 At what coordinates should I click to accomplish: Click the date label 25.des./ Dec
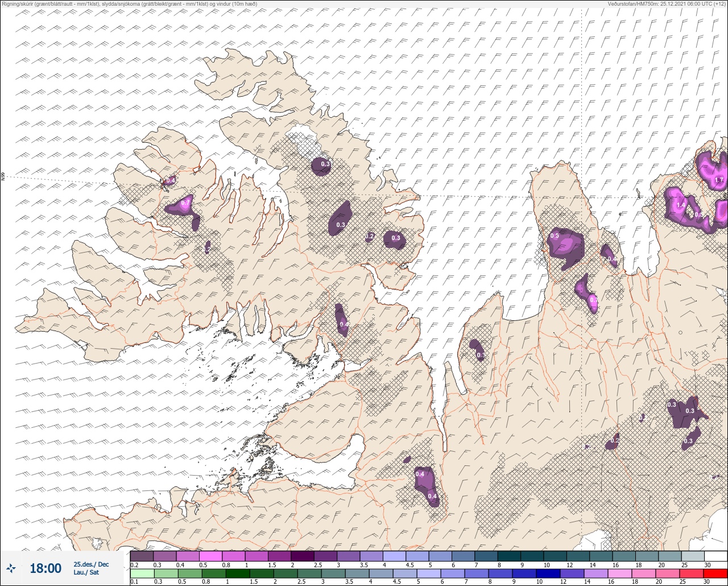pyautogui.click(x=90, y=564)
